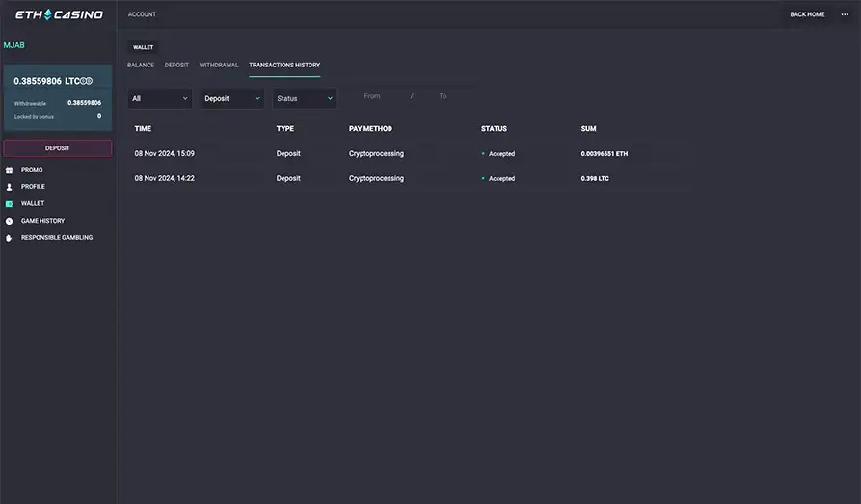Click the LTC coin icon beside balance

point(87,81)
